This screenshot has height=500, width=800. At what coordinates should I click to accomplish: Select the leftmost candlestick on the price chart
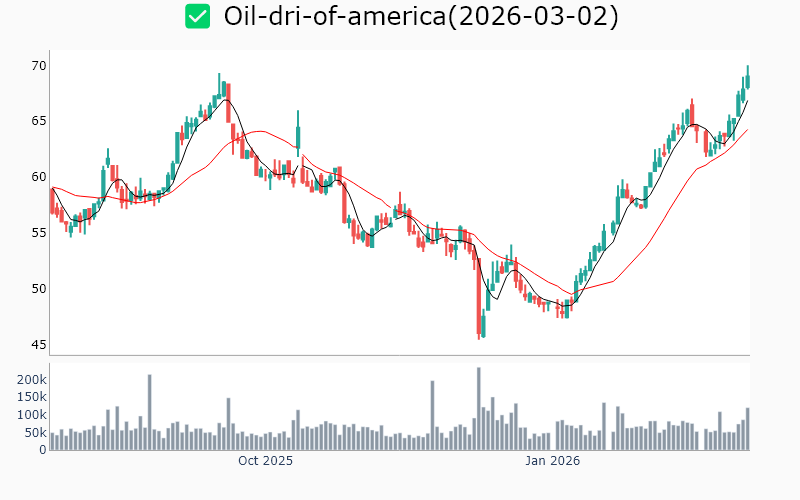click(x=52, y=200)
